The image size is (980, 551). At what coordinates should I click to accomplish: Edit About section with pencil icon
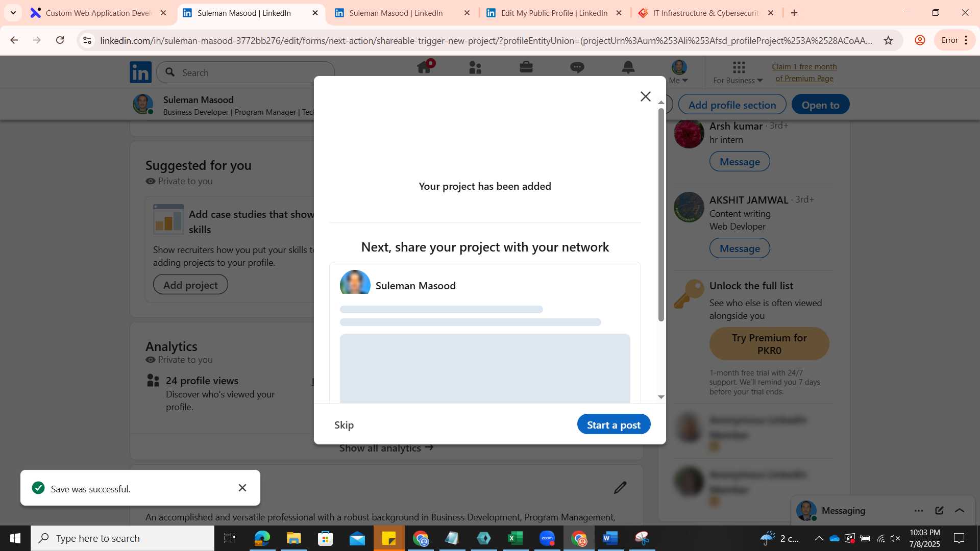pos(620,488)
